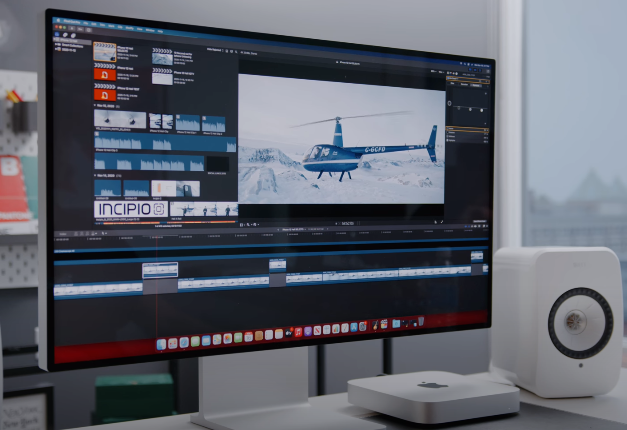The height and width of the screenshot is (430, 627).
Task: Select the blank white project thumbnail
Action: click(162, 78)
